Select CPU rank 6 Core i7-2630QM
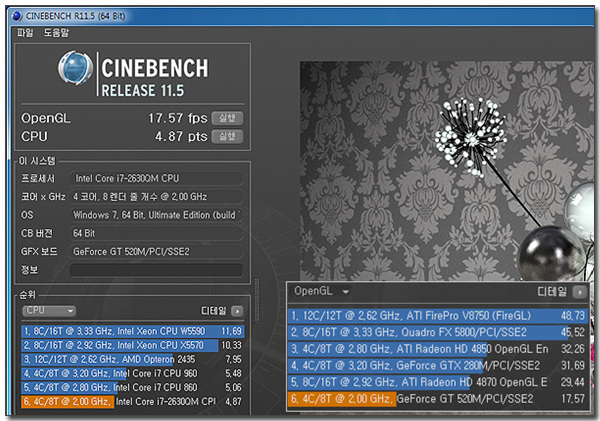 click(x=132, y=401)
